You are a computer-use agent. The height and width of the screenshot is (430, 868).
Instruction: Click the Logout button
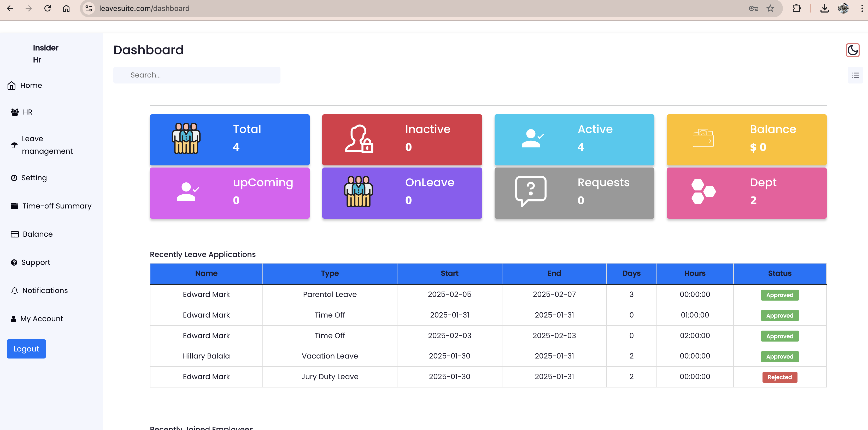click(x=26, y=349)
